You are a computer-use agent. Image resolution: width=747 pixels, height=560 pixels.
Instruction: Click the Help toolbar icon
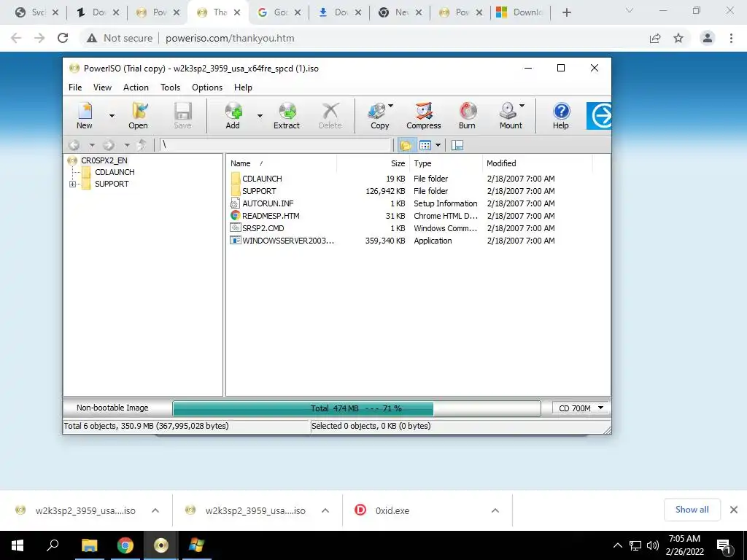click(561, 116)
